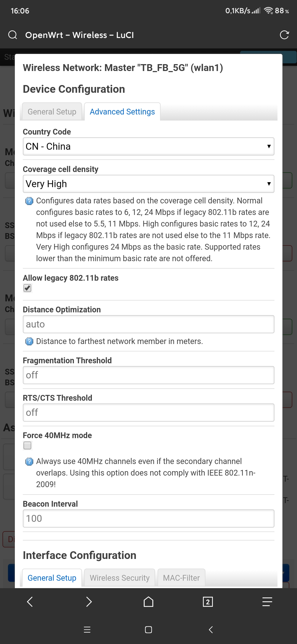Click help icon beside coverage cell density description
This screenshot has height=644, width=297.
29,201
